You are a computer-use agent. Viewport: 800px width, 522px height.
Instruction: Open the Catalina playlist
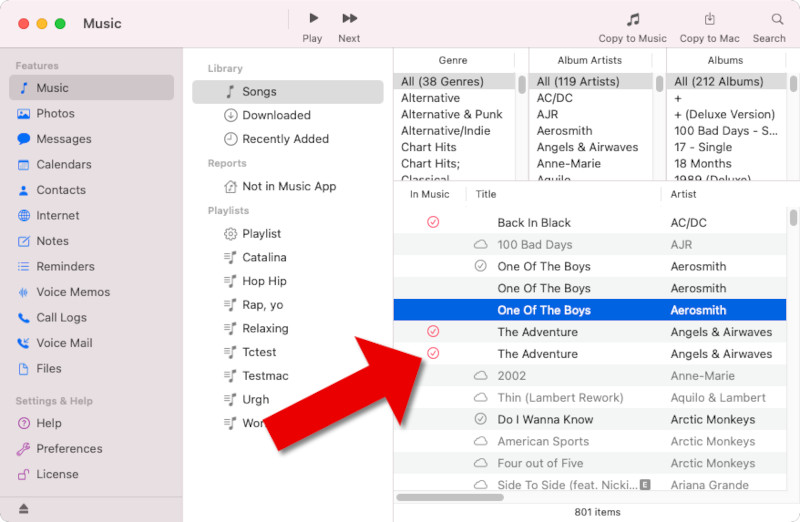[288, 257]
